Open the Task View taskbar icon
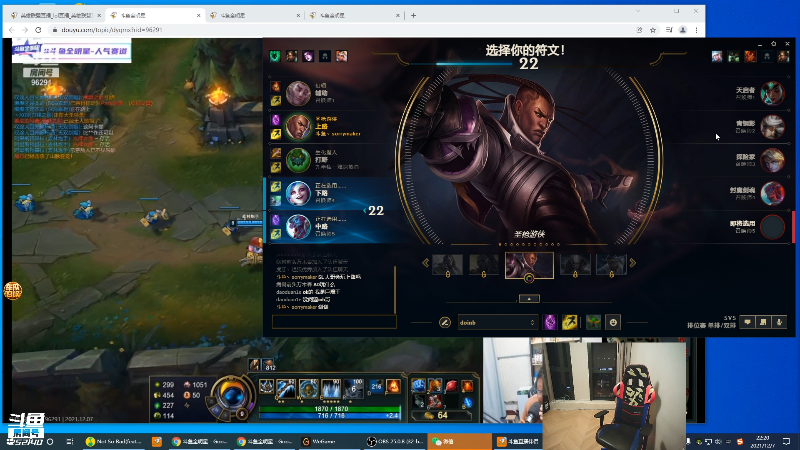This screenshot has height=450, width=800. (x=69, y=441)
